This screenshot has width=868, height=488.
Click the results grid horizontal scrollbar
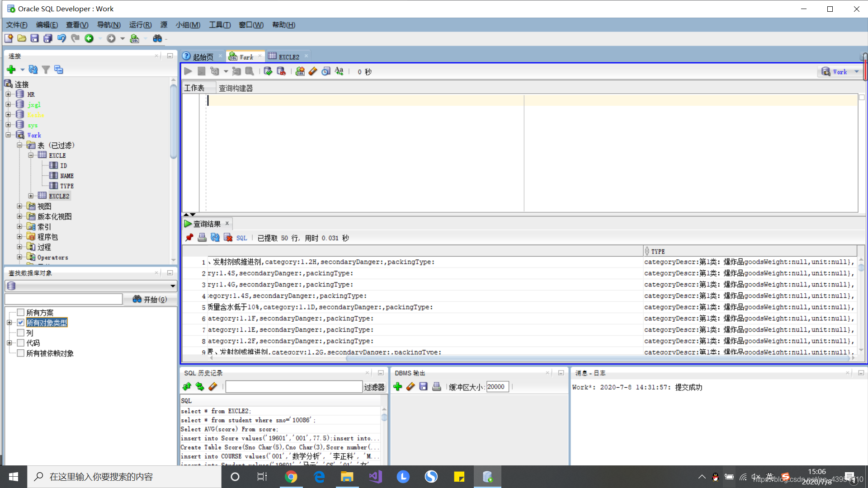[597, 358]
